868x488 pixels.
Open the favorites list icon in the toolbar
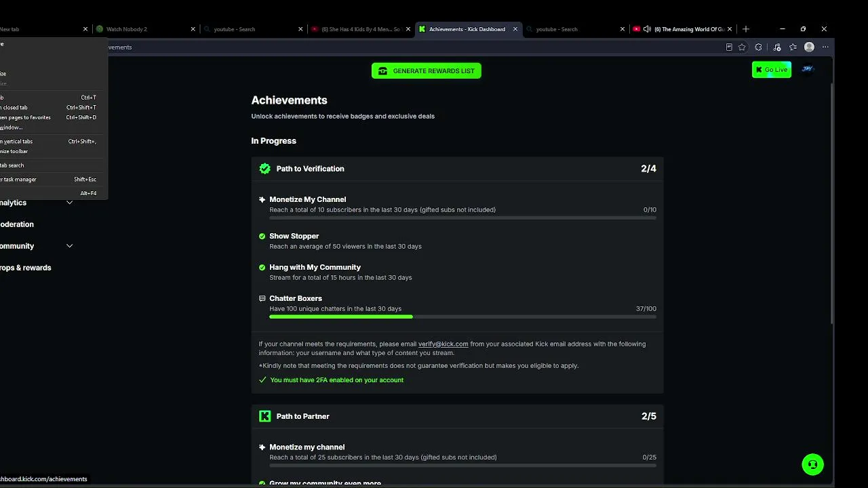[x=793, y=47]
